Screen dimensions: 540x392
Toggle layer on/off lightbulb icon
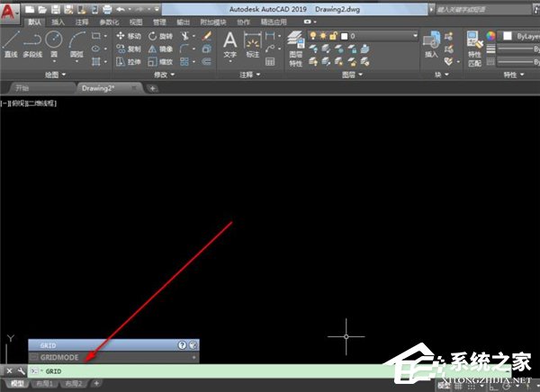[x=313, y=35]
